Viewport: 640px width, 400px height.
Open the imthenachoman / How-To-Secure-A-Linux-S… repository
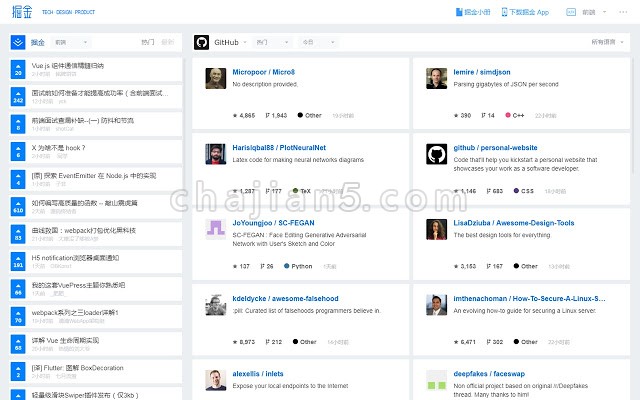click(529, 298)
